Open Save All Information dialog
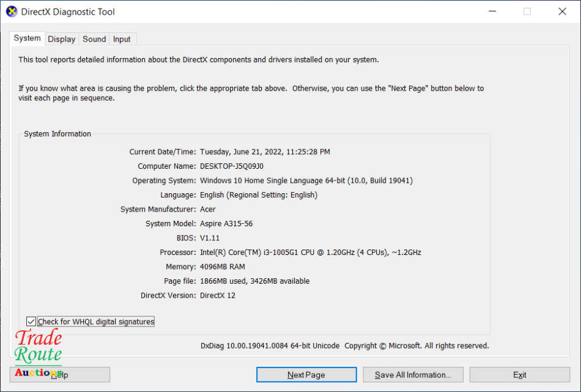Image resolution: width=581 pixels, height=392 pixels. click(x=413, y=374)
